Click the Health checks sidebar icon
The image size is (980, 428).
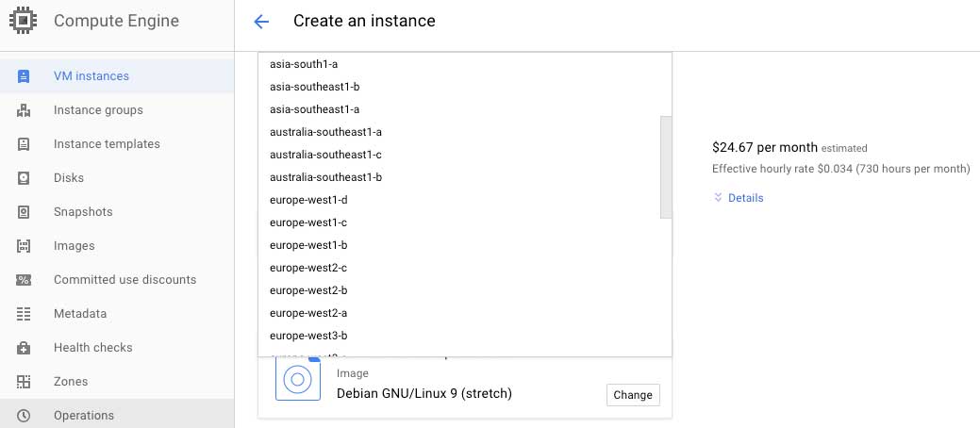[24, 348]
